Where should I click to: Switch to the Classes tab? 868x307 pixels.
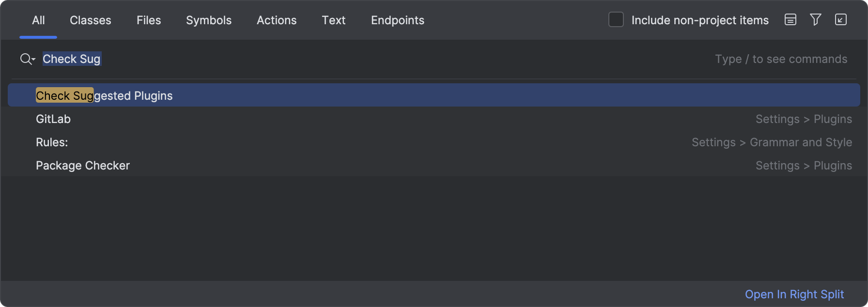(x=90, y=20)
